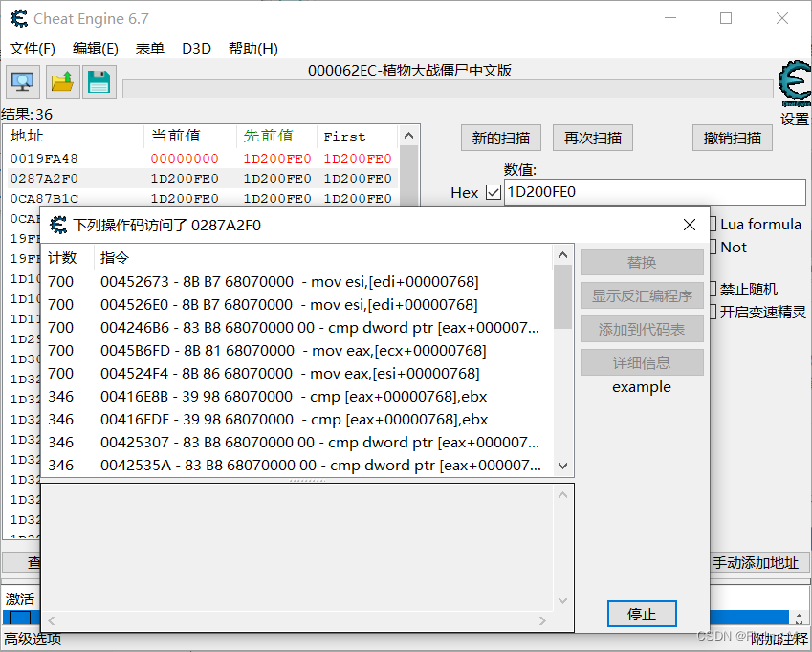Image resolution: width=812 pixels, height=652 pixels.
Task: Select address row 0019FA48
Action: tap(203, 159)
